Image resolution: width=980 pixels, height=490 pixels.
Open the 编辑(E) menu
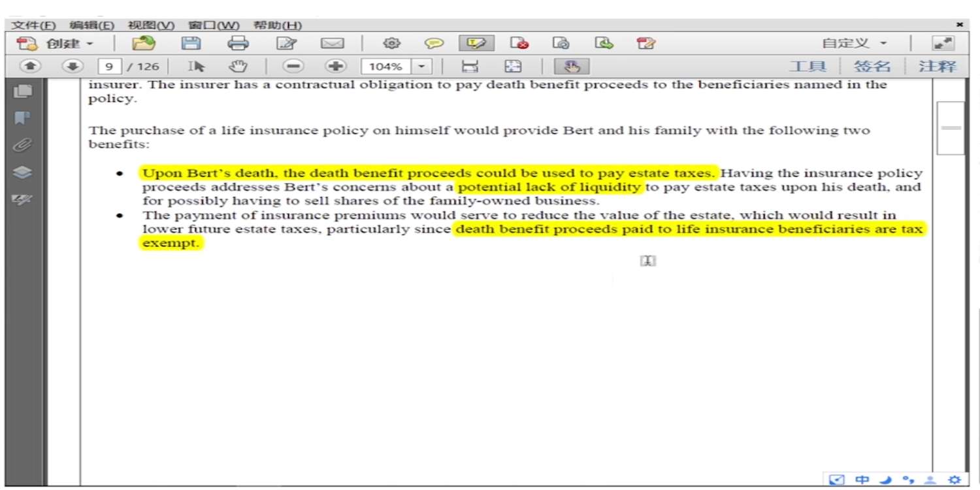pos(91,25)
